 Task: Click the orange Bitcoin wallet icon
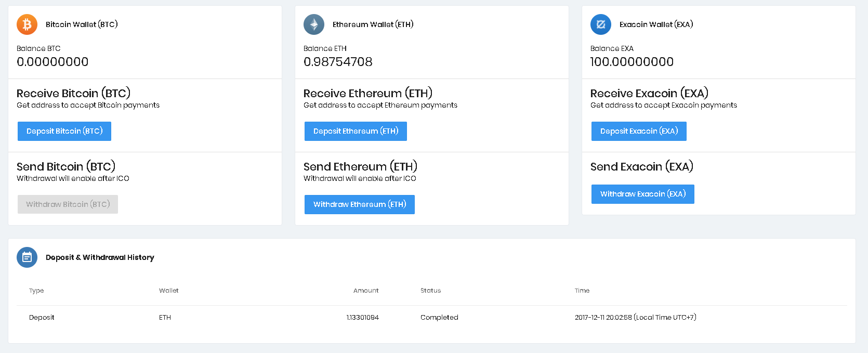[27, 24]
